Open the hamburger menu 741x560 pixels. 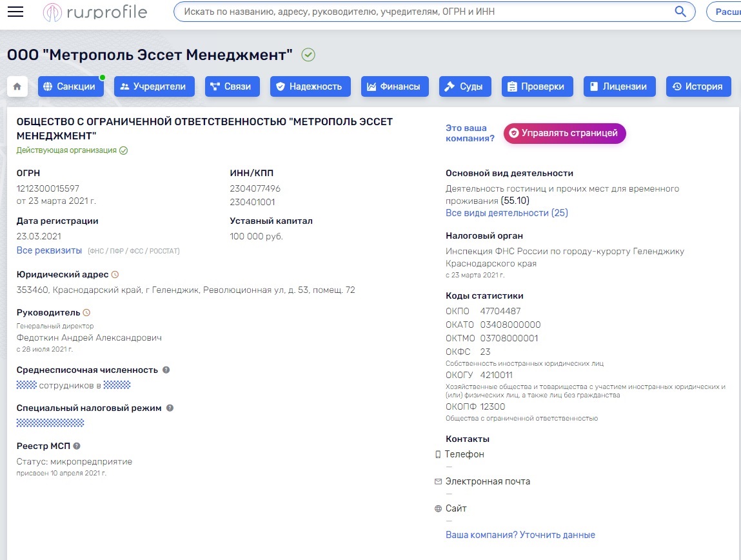point(15,12)
